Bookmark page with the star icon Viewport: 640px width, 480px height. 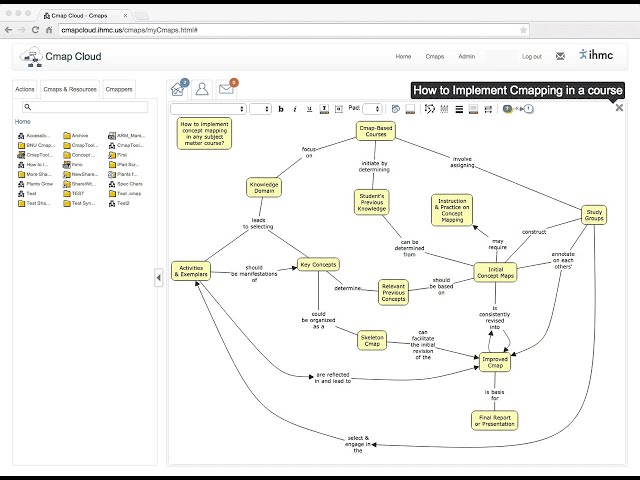[x=523, y=30]
